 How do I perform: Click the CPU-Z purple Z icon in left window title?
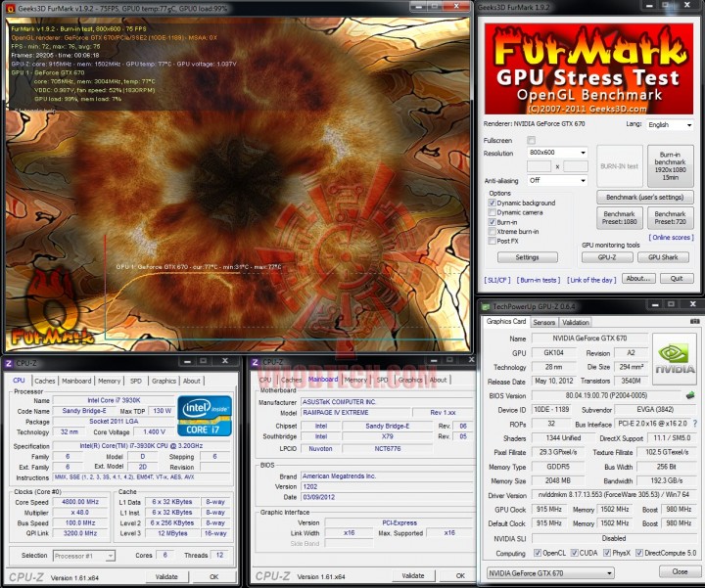coord(8,363)
